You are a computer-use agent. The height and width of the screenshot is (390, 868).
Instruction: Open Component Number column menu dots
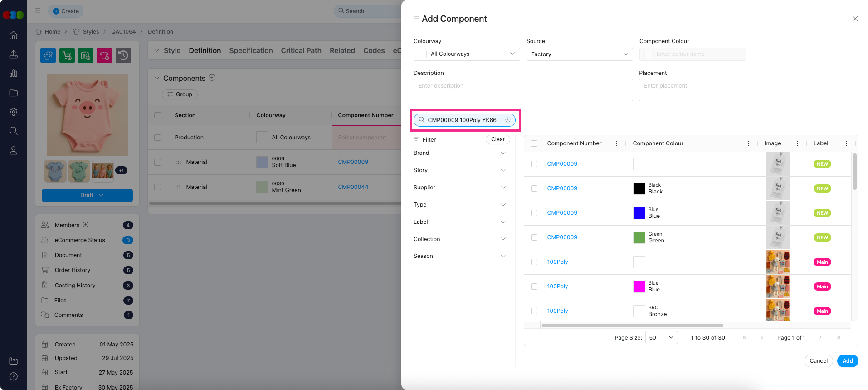click(616, 143)
